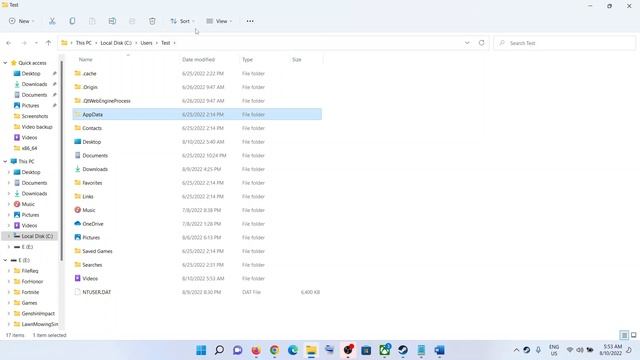
Task: Click the volume speaker tray icon
Action: click(x=580, y=350)
